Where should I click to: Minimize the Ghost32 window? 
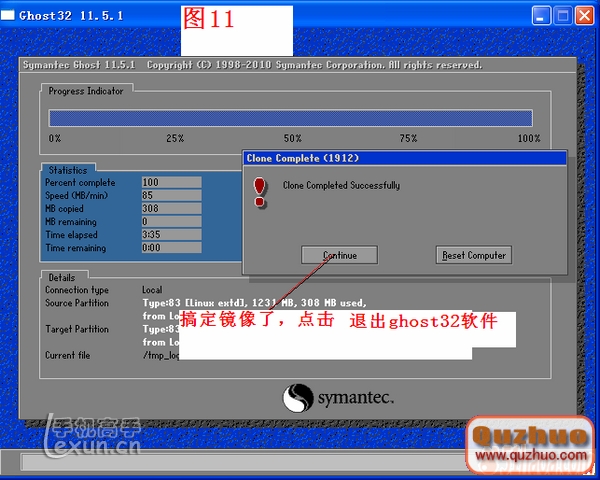541,16
